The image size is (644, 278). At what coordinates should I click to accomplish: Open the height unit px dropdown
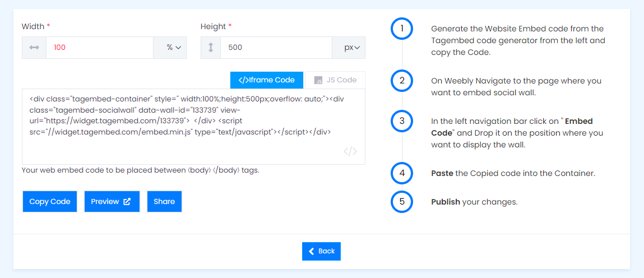pyautogui.click(x=348, y=48)
